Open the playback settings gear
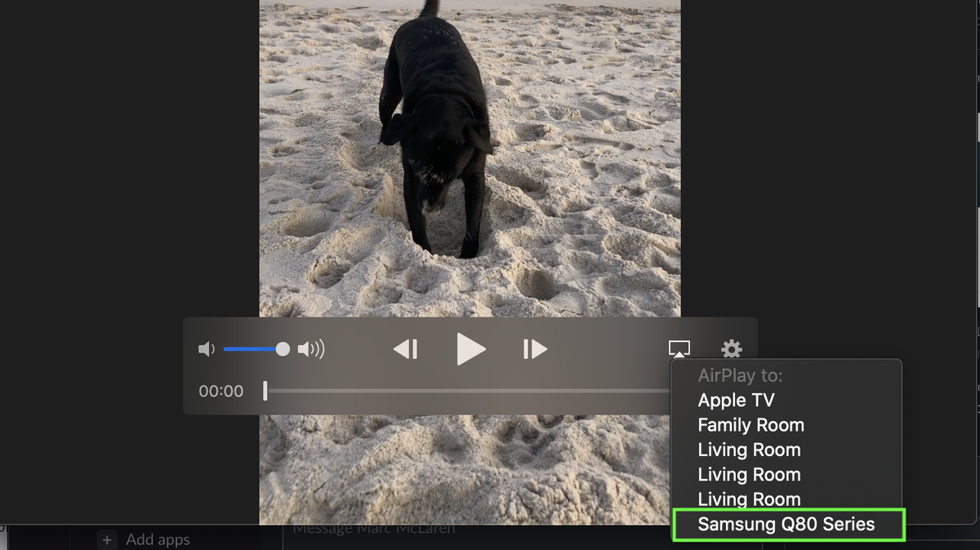This screenshot has width=980, height=550. pyautogui.click(x=731, y=348)
